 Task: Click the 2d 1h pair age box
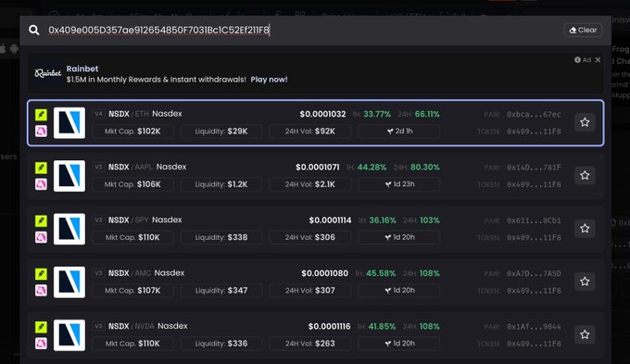coord(399,132)
